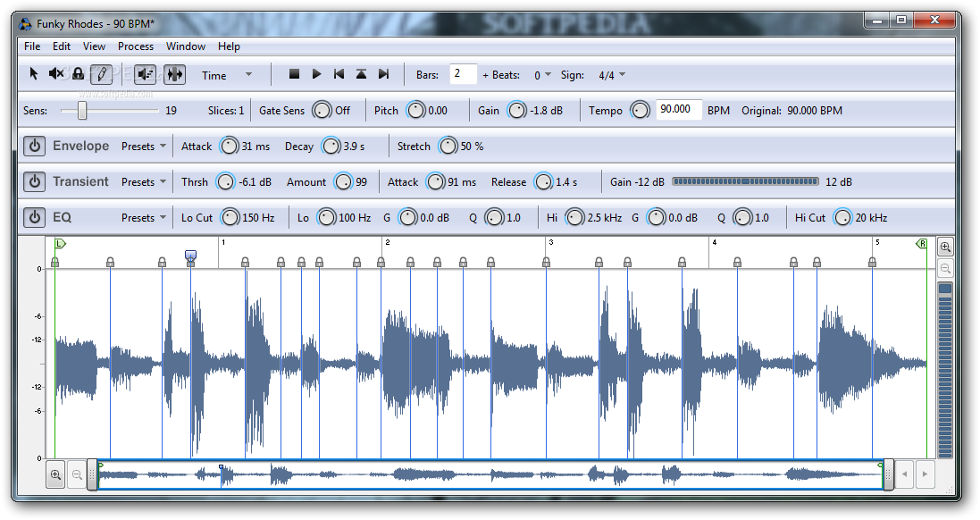Click the Tempo 90.000 input field

pos(679,109)
